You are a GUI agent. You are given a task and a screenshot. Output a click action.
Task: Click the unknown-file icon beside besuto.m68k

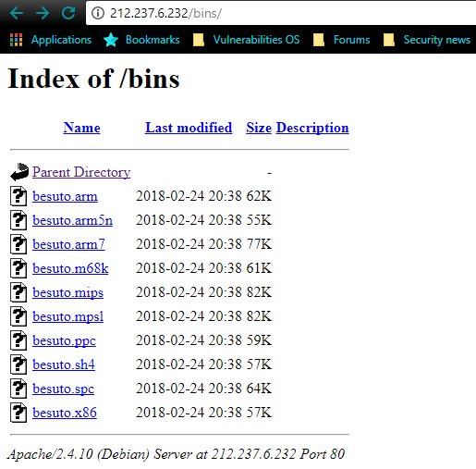click(18, 268)
